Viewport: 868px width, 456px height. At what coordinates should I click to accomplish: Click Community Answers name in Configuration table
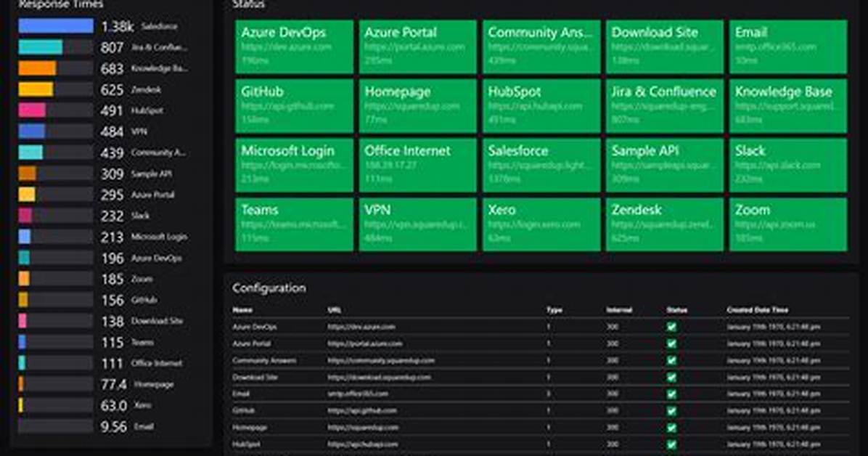tap(264, 361)
